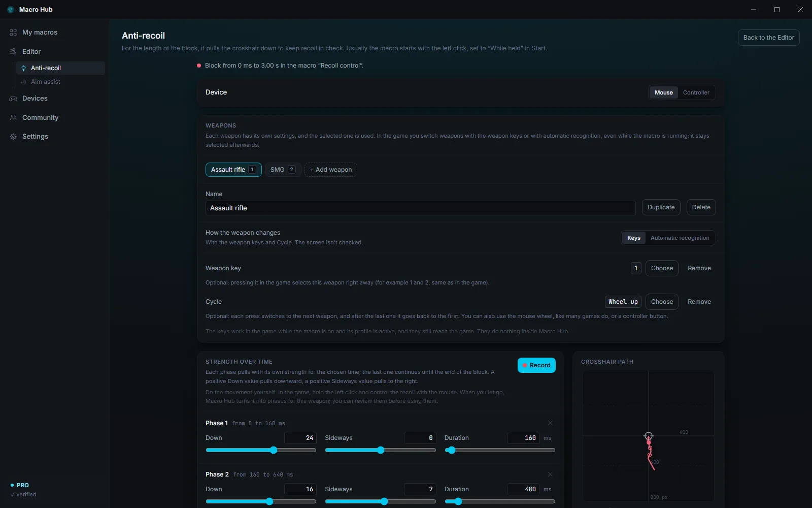
Task: Select Automatic recognition mode
Action: (680, 238)
